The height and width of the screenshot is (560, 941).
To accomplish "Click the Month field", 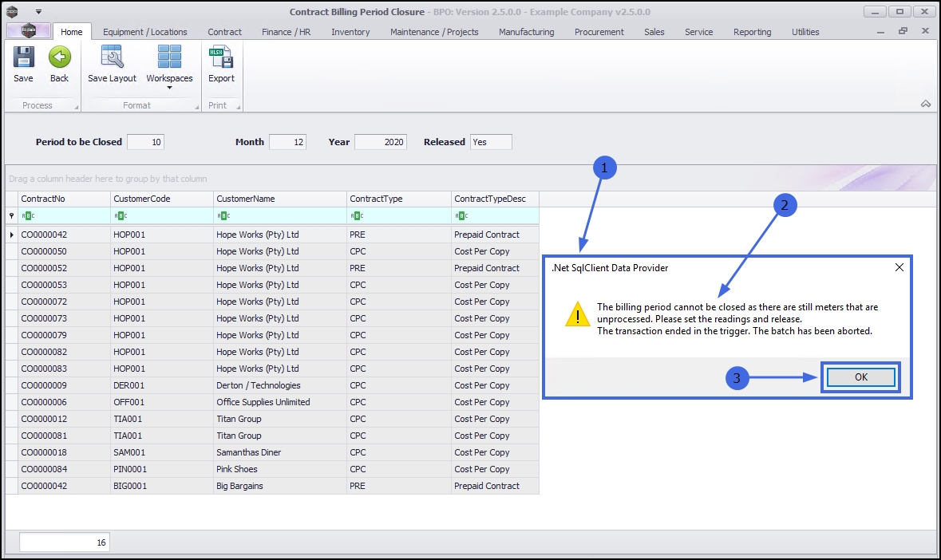I will (x=287, y=142).
